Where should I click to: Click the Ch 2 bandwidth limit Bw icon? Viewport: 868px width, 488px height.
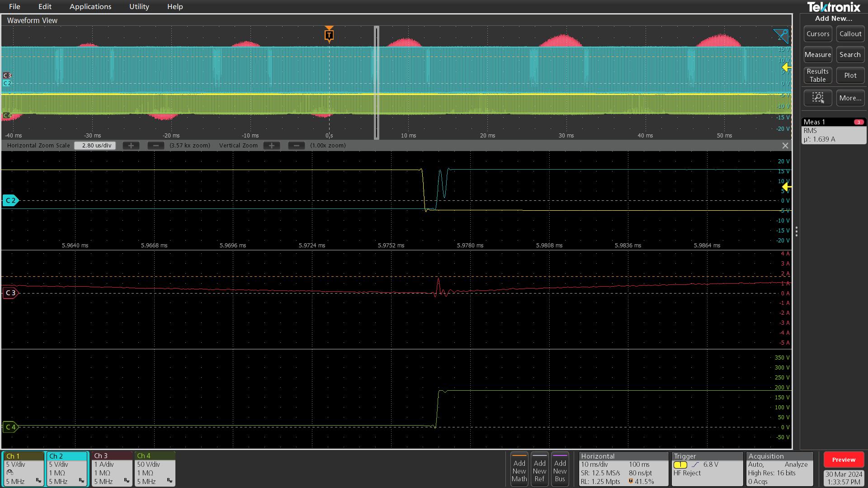[x=81, y=481]
